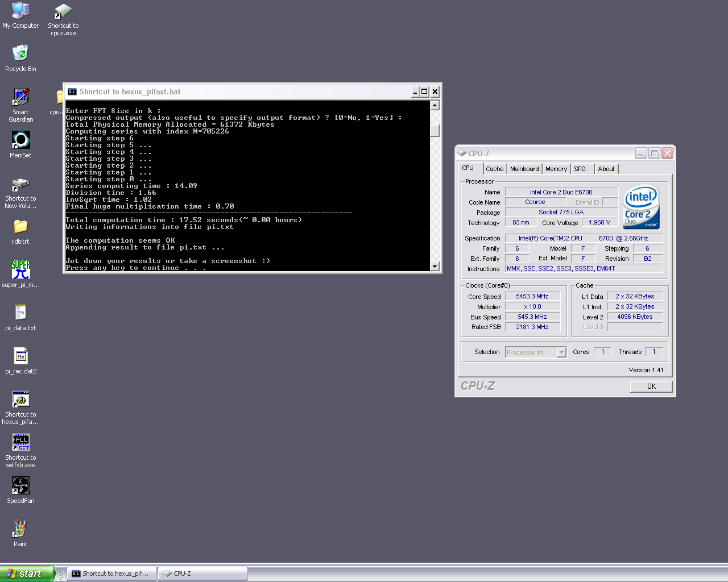Screen dimensions: 728x582
Task: Click the Specification field text
Action: tap(584, 238)
